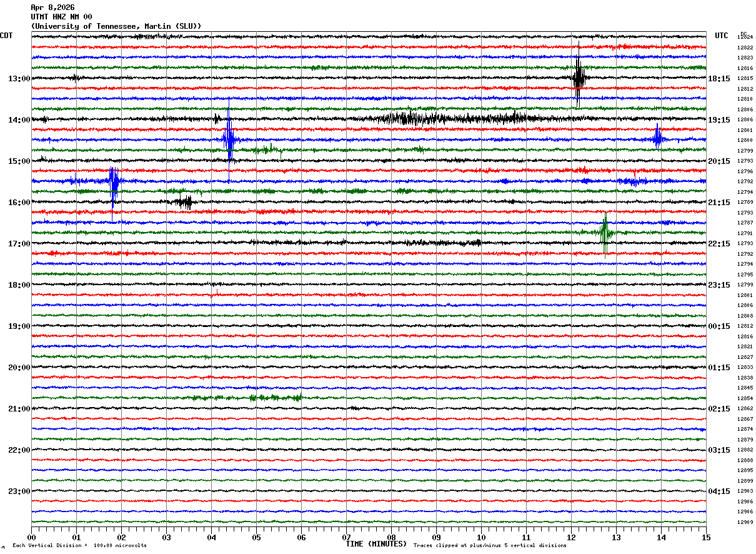
Task: Click the DC offset value 12909
Action: pos(745,522)
